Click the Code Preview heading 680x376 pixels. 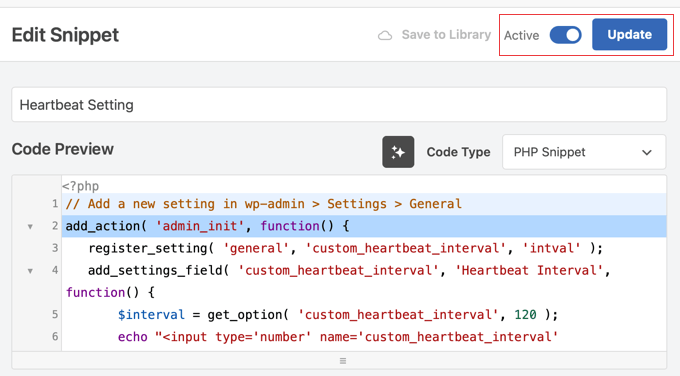click(x=62, y=149)
